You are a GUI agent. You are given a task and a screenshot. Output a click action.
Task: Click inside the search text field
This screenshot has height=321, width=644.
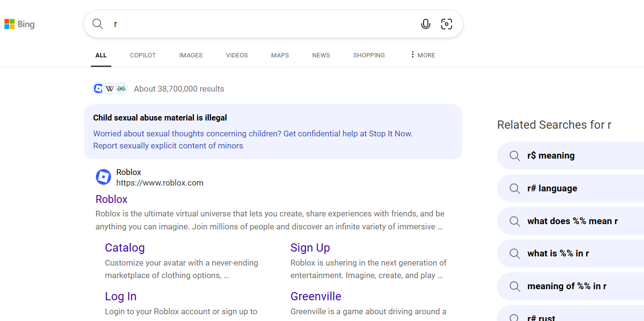pos(260,24)
